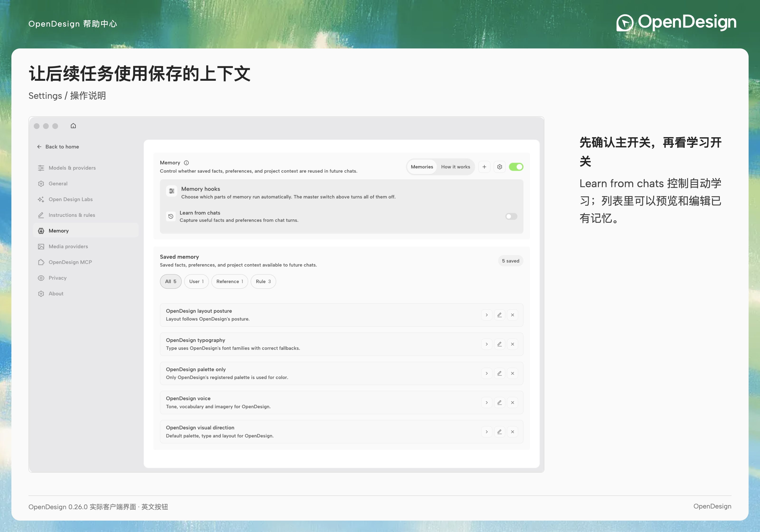Edit the OpenDesign layout posture memory

tap(499, 315)
